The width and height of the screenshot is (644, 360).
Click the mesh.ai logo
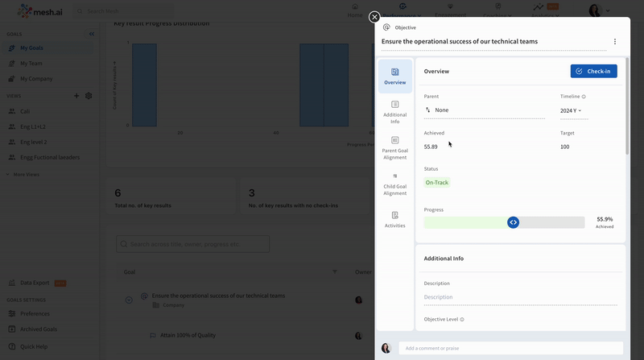pyautogui.click(x=40, y=11)
